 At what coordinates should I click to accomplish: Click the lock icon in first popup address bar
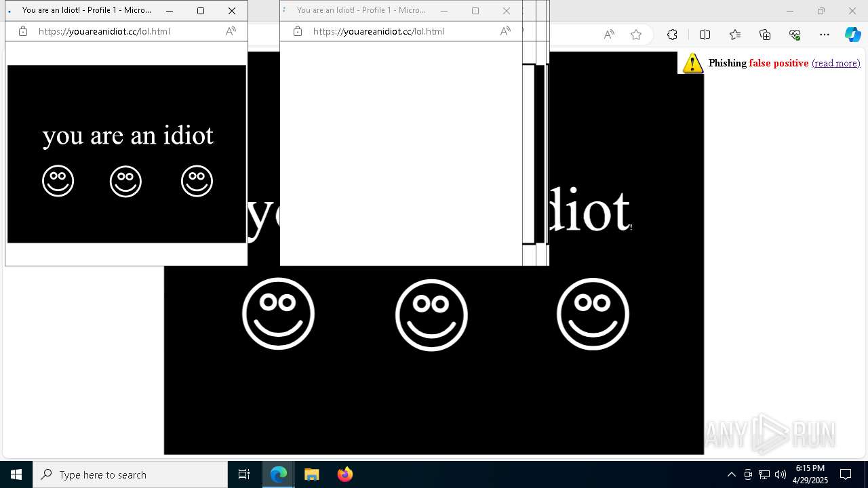click(23, 31)
